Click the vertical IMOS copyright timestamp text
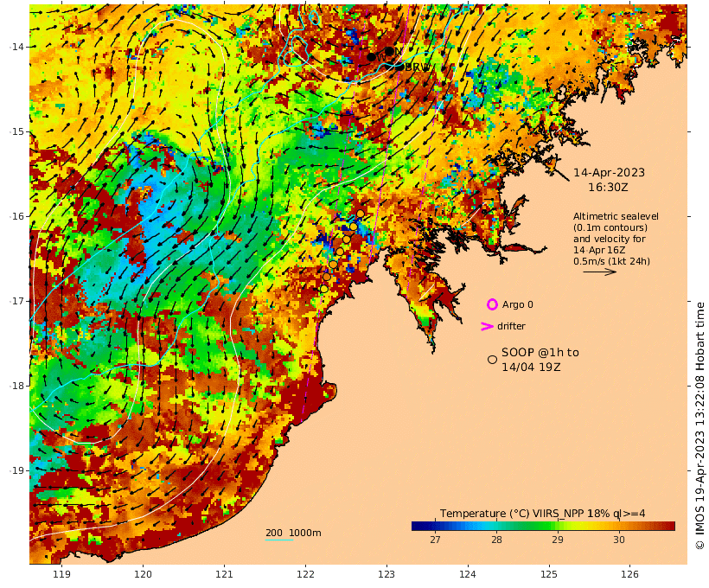Image resolution: width=709 pixels, height=588 pixels. (700, 425)
